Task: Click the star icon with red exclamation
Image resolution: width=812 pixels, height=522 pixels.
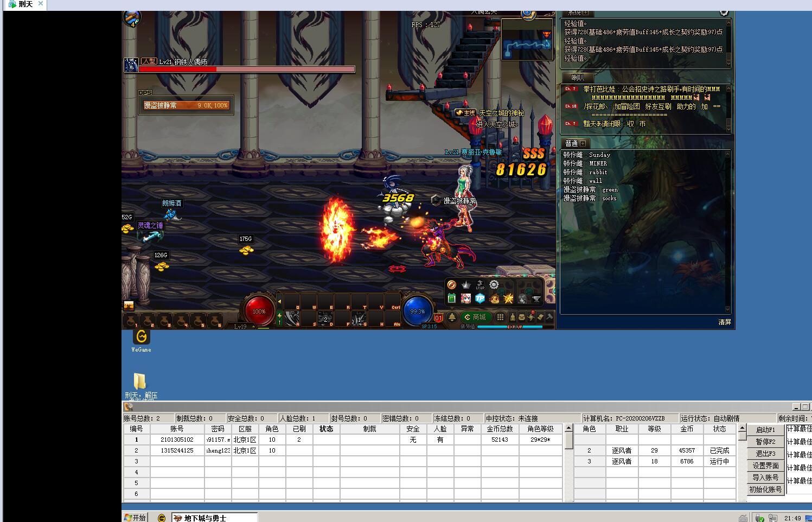Action: 531,317
